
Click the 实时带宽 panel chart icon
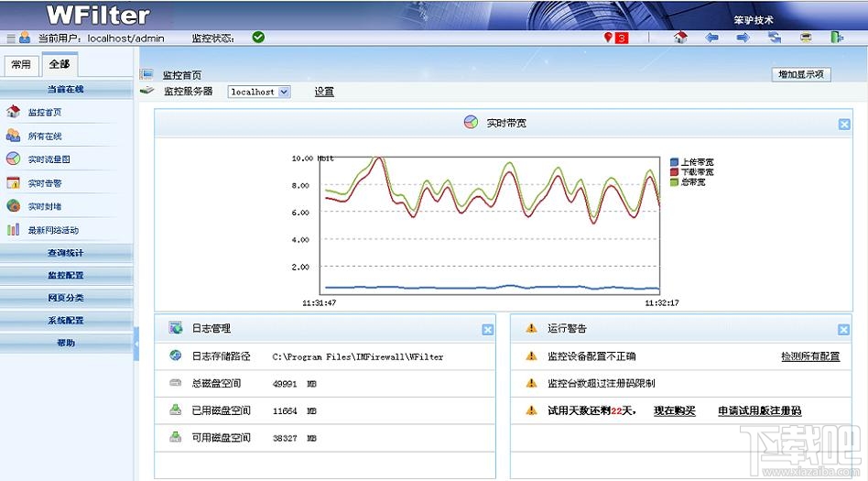[472, 122]
